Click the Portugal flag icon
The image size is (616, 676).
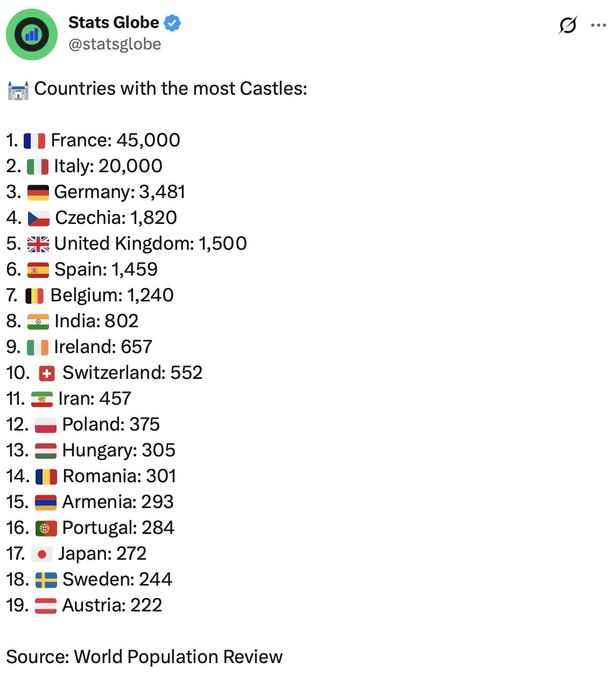(46, 529)
